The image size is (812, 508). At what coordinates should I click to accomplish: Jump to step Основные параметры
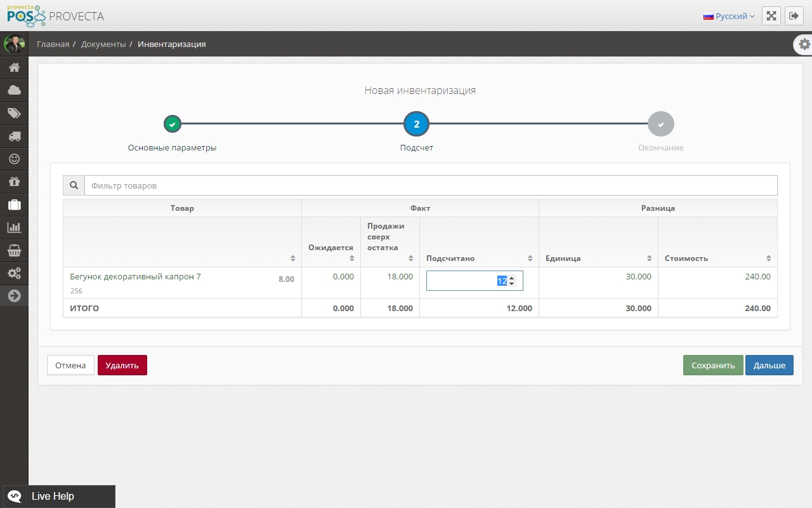point(172,124)
